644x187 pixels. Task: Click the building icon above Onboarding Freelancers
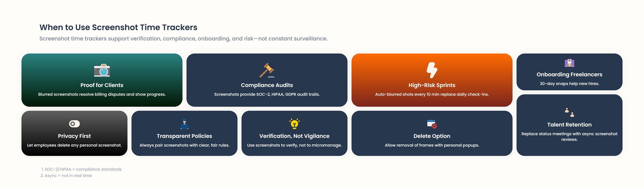click(569, 63)
